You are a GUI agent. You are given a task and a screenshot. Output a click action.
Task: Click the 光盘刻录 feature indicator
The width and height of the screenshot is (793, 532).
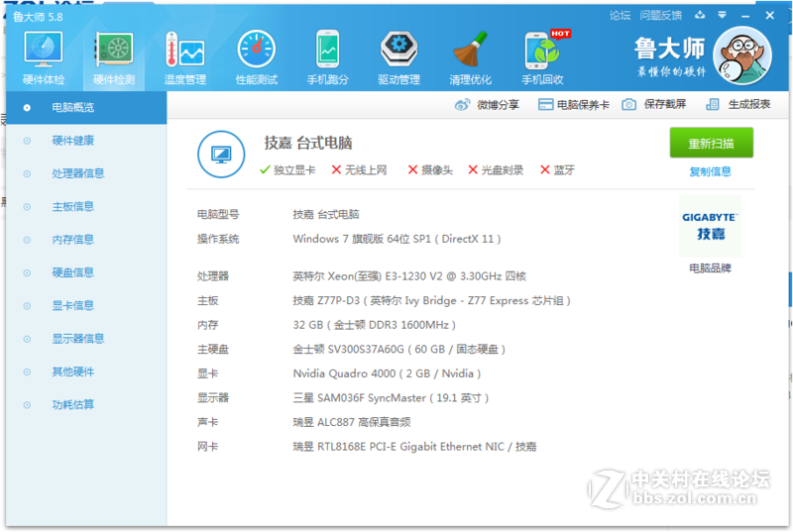(x=496, y=170)
